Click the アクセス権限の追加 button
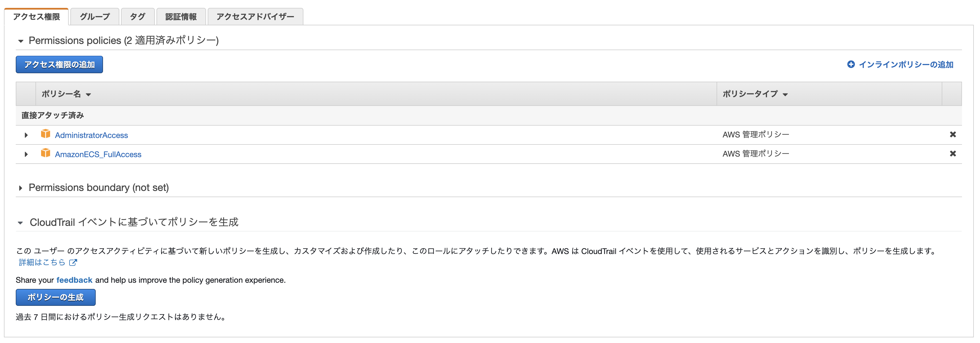Viewport: 980px width, 343px height. [x=59, y=64]
